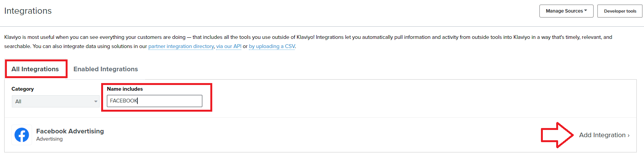Click the Name includes label
The height and width of the screenshot is (157, 644).
click(125, 89)
